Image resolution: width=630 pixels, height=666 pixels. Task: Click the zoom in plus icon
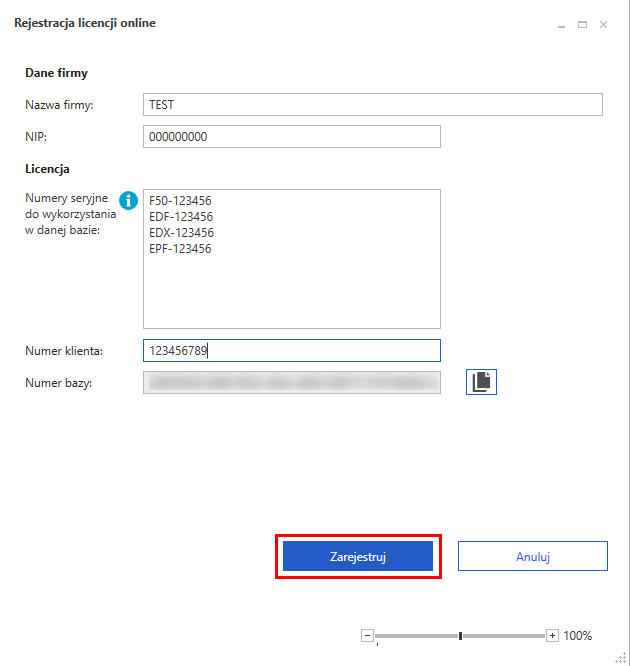(552, 636)
